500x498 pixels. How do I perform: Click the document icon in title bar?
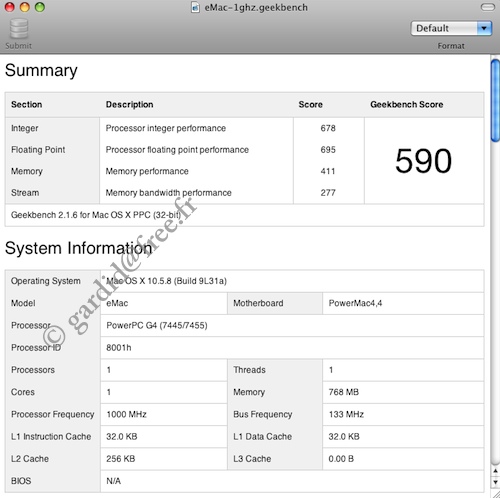click(x=195, y=7)
